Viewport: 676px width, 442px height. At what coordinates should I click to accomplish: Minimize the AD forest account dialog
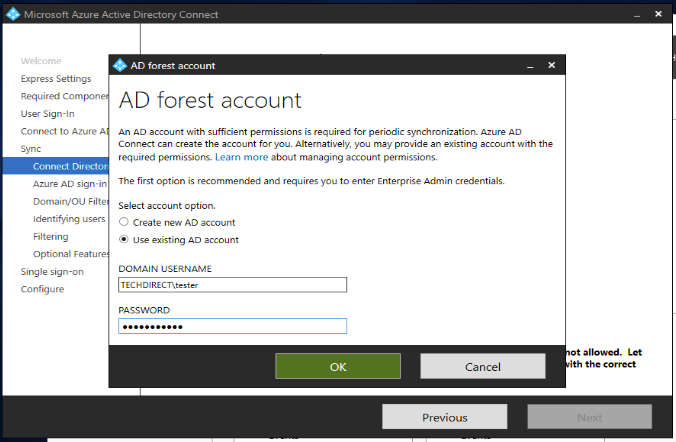[530, 66]
